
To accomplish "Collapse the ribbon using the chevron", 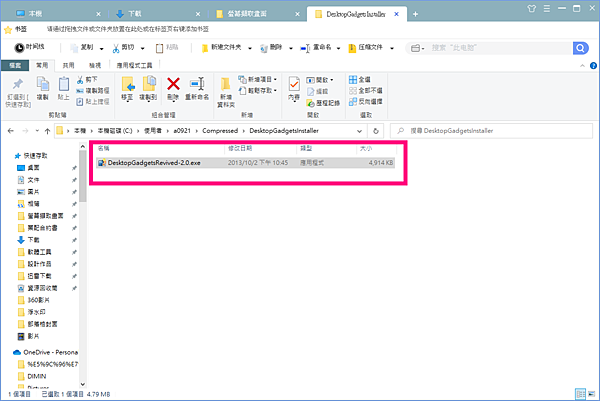I will click(x=582, y=66).
